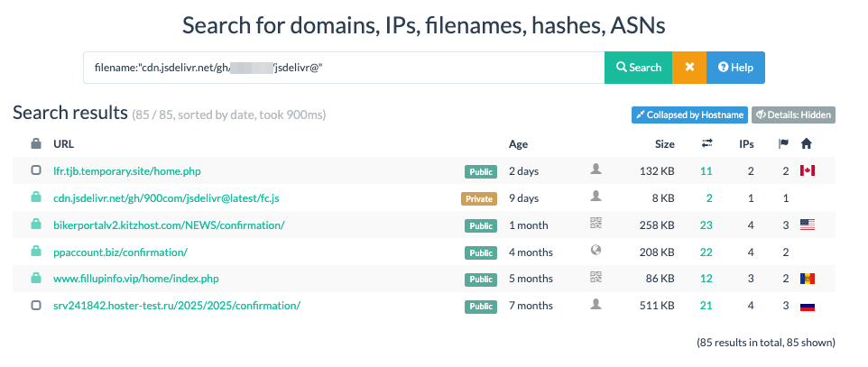Click the Public badge on hoster-test.ru row
This screenshot has width=868, height=367.
[x=481, y=306]
